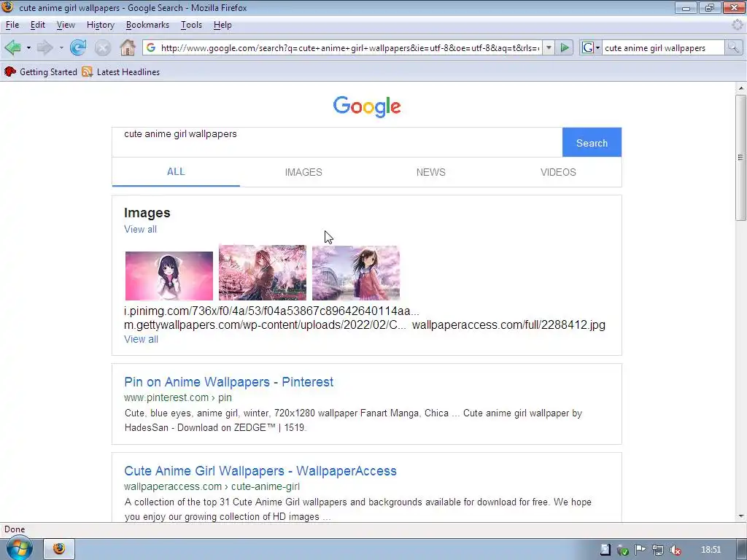The height and width of the screenshot is (560, 747).
Task: Click the Firefox throbber activity indicator
Action: point(737,25)
